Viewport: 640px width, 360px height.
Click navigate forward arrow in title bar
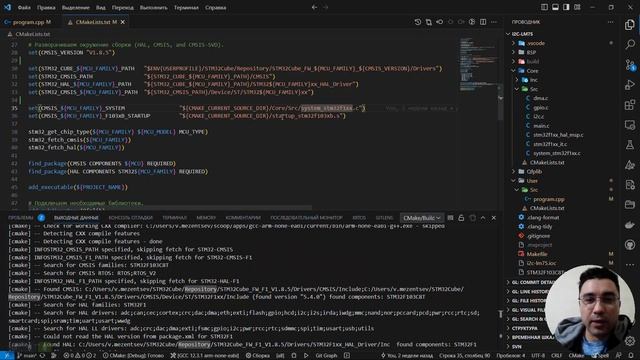pos(326,7)
